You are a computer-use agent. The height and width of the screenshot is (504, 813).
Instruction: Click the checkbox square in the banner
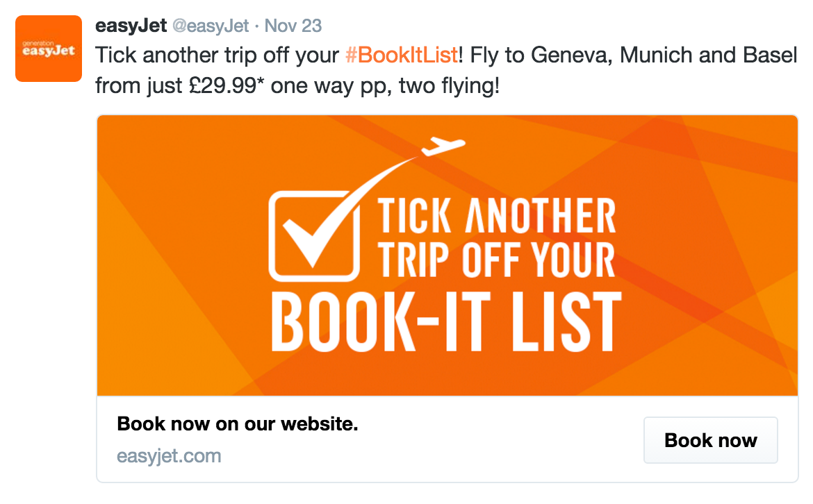[x=314, y=237]
